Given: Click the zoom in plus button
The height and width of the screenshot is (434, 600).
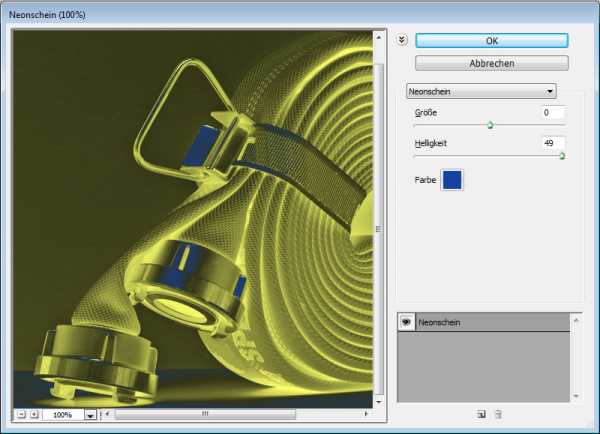Looking at the screenshot, I should coord(33,414).
